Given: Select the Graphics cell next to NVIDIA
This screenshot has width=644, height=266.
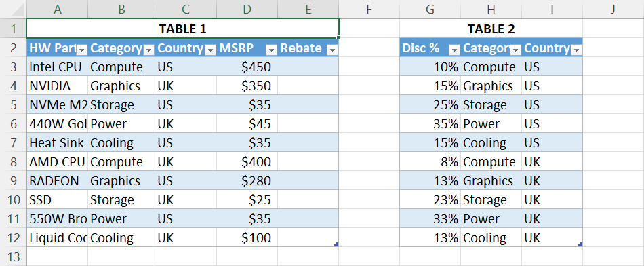Looking at the screenshot, I should [121, 85].
